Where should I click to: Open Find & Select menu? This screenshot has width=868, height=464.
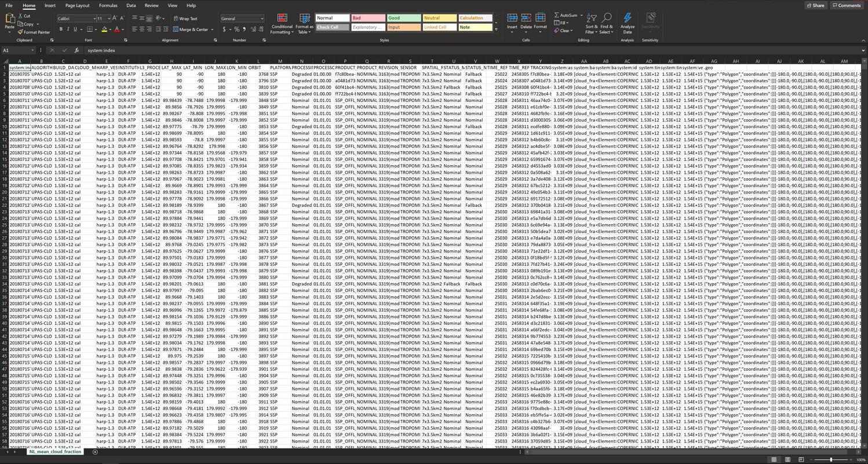[607, 24]
